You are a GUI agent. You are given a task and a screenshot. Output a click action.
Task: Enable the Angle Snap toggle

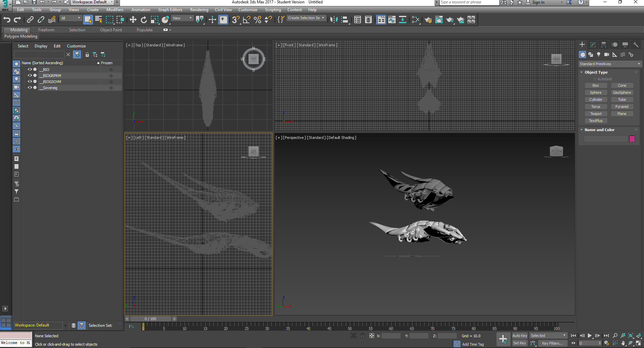click(x=246, y=20)
